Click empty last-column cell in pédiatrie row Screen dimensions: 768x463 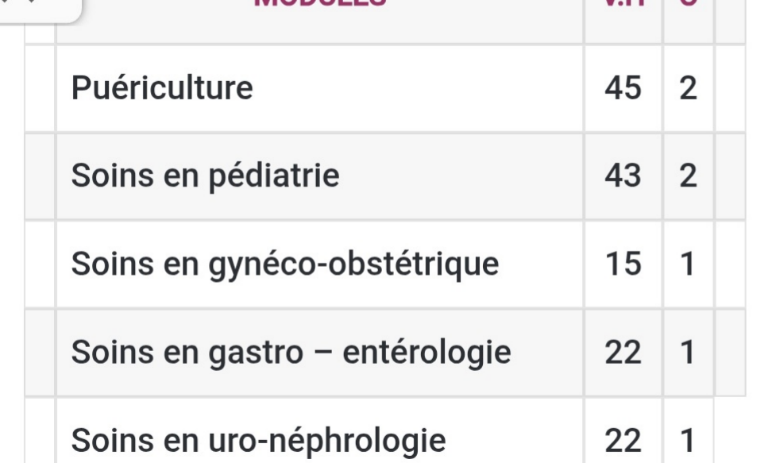(x=730, y=176)
